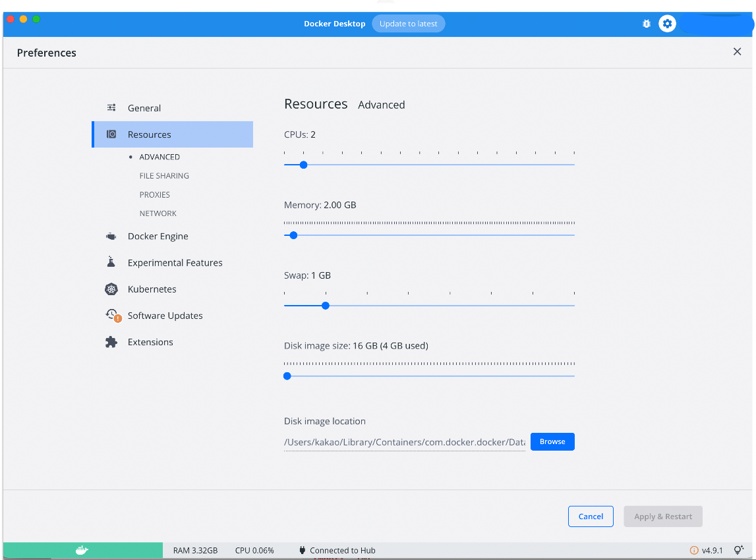Click the Docker whale status bar icon
756x560 pixels.
(82, 550)
